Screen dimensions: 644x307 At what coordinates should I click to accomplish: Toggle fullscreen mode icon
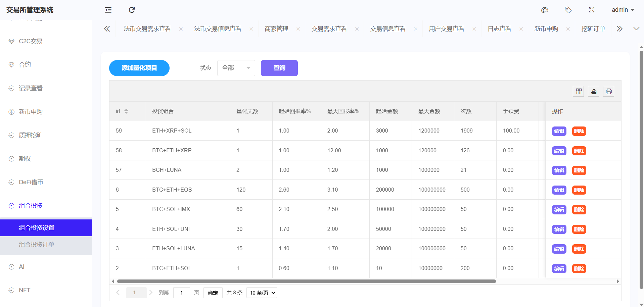[592, 10]
